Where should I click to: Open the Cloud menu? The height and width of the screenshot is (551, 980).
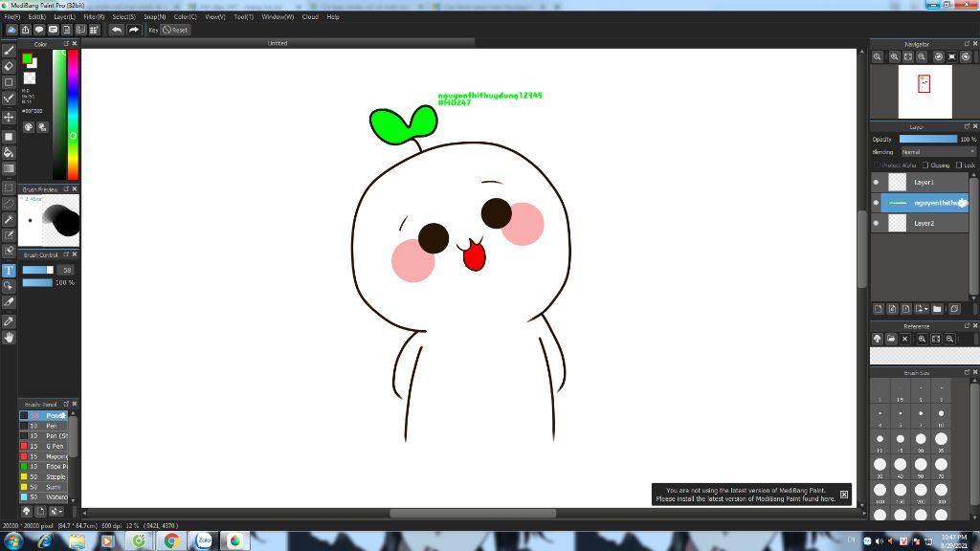pos(310,17)
